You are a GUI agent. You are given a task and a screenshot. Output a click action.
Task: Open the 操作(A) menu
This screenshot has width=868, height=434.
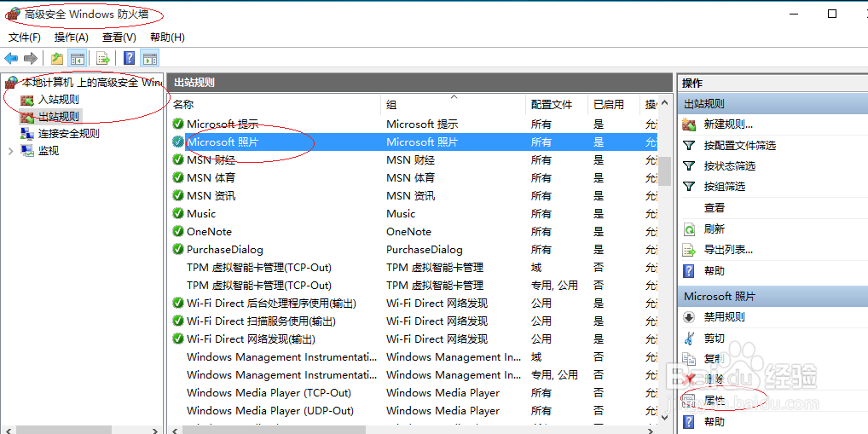click(72, 38)
